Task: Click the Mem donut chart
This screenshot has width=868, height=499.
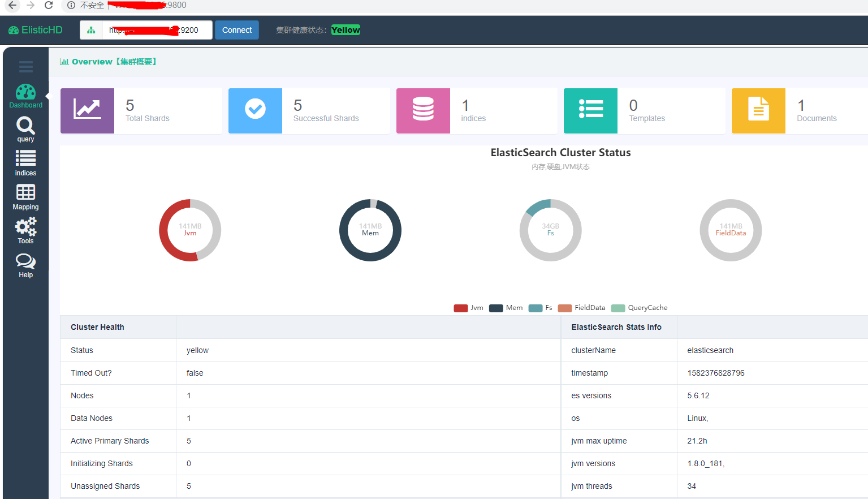Action: coord(370,230)
